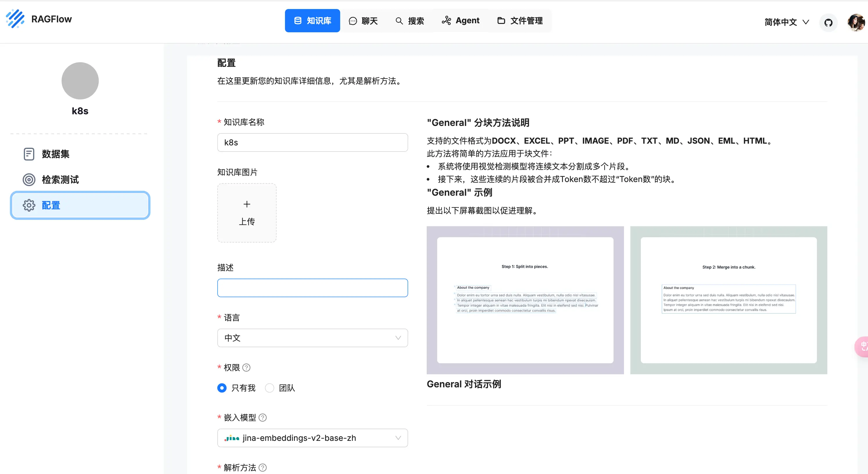This screenshot has height=474, width=868.
Task: Open the user avatar profile
Action: [856, 23]
